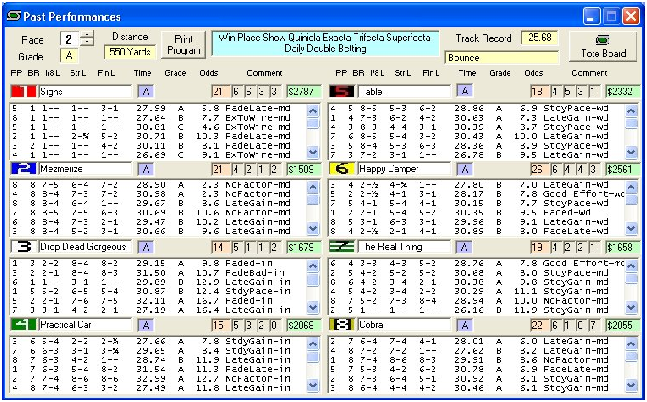The width and height of the screenshot is (647, 402).
Task: Click the $2055 earnings box for Cobra
Action: (623, 325)
